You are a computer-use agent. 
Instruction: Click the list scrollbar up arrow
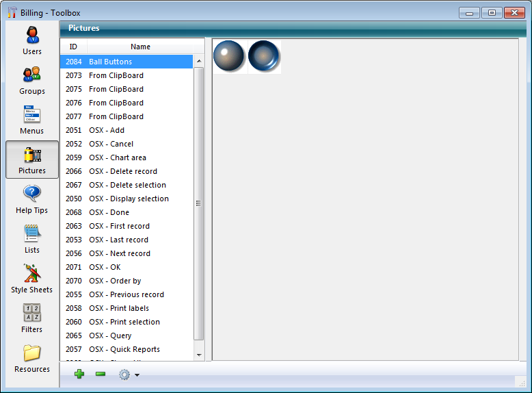tap(199, 62)
